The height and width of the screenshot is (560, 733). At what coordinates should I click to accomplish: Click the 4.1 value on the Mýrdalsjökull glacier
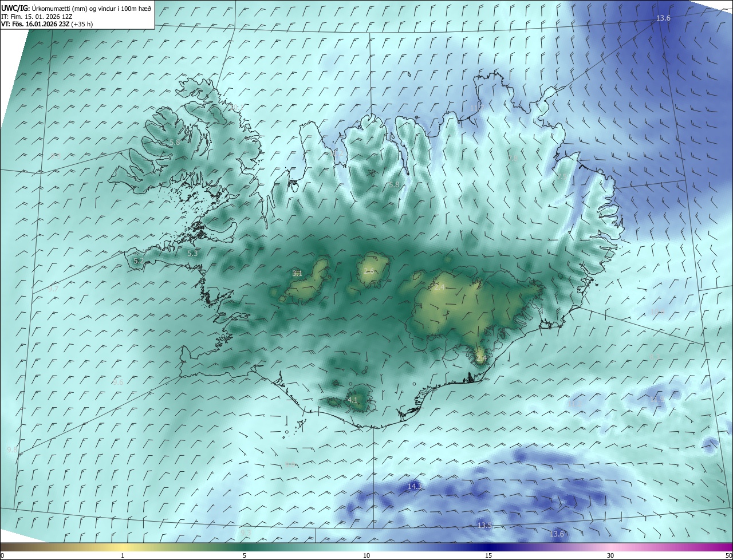tap(353, 400)
